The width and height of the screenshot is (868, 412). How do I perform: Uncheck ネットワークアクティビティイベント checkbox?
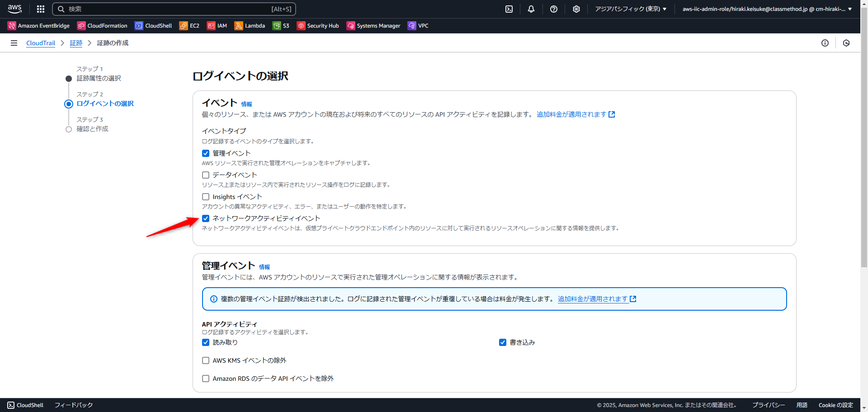click(x=206, y=218)
